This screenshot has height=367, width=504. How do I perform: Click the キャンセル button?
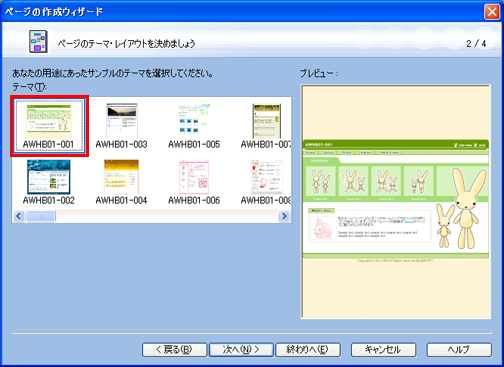coord(383,350)
